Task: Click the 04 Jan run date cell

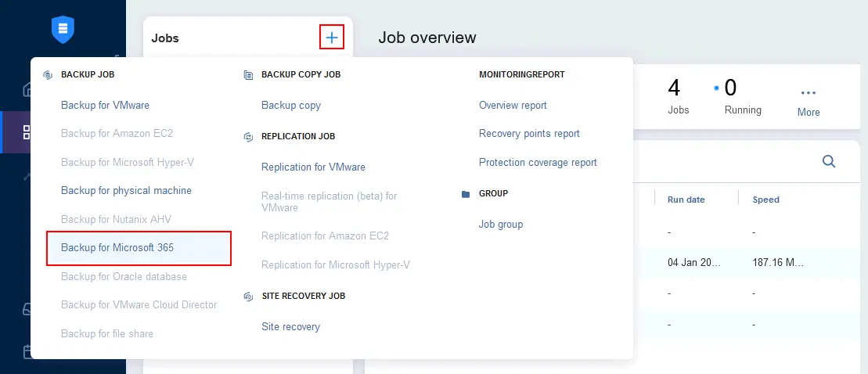Action: (694, 262)
